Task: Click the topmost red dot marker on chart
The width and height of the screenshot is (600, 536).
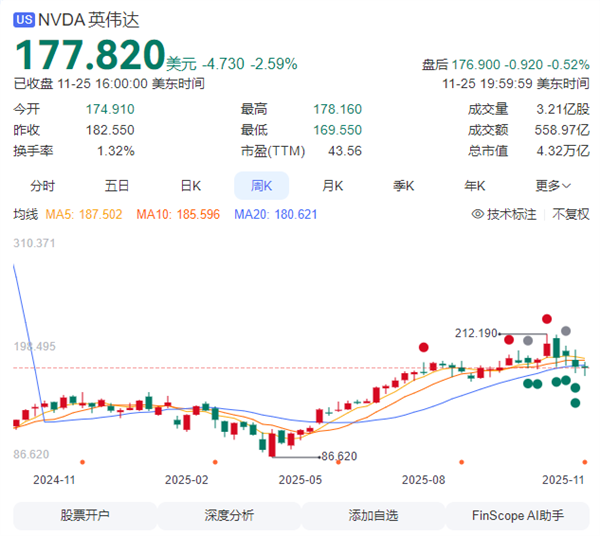Action: tap(546, 319)
